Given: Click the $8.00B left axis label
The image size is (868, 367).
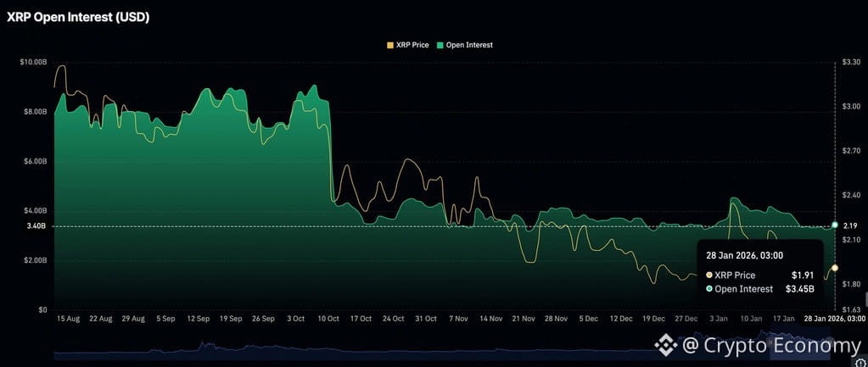Looking at the screenshot, I should (x=36, y=112).
